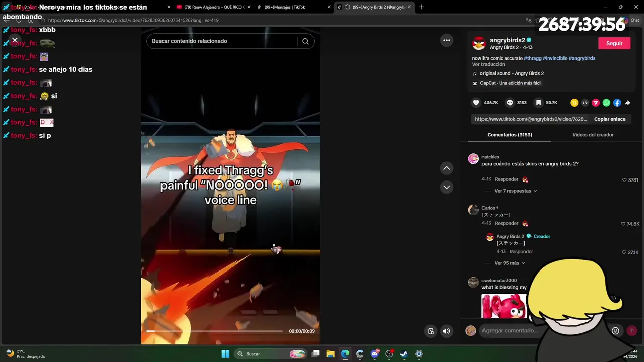Open Discord from the taskbar

pos(374,354)
